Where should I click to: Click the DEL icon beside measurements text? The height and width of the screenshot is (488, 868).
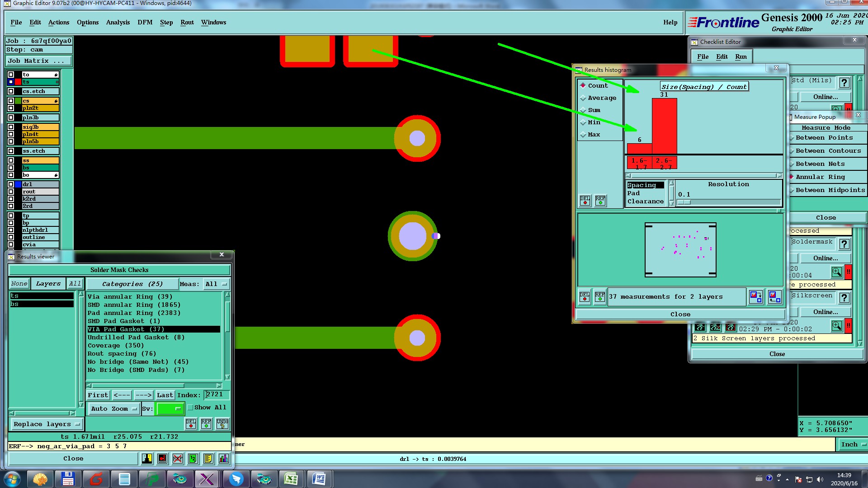point(584,297)
